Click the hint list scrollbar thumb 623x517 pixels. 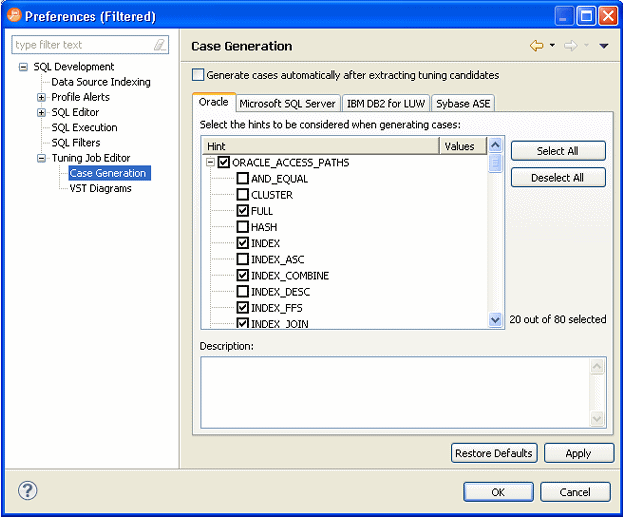point(495,163)
